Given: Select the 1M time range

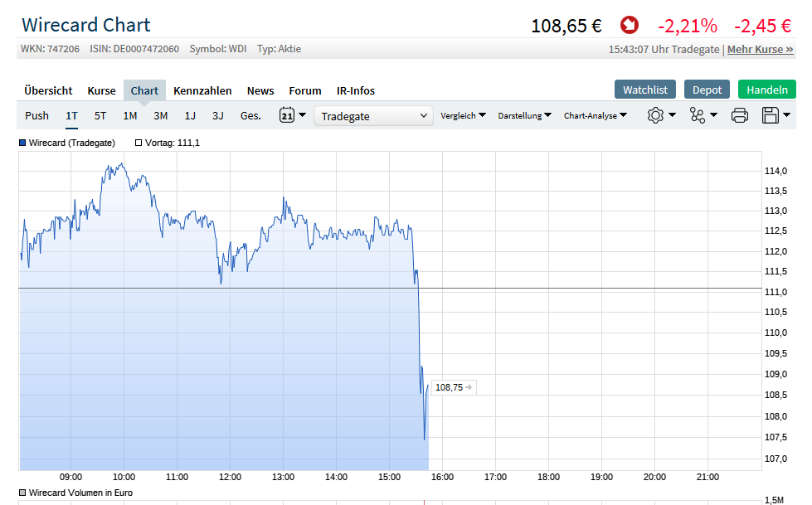Looking at the screenshot, I should click(x=130, y=115).
